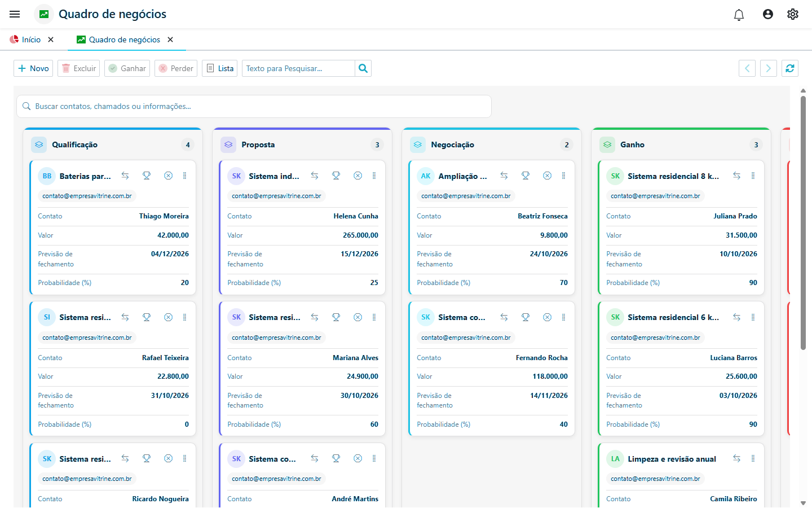Open options menu on Mariana Alves card
Viewport: 812px width, 508px height.
point(374,317)
